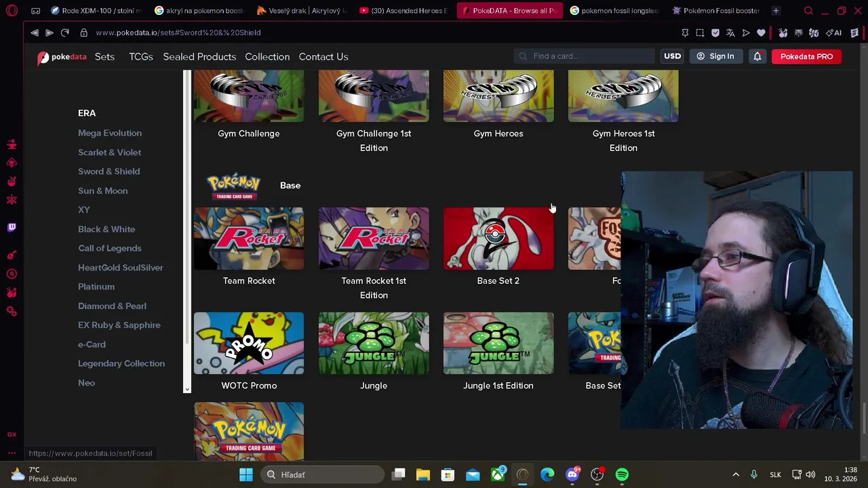Click the Find a card search field
This screenshot has height=488, width=868.
click(584, 56)
